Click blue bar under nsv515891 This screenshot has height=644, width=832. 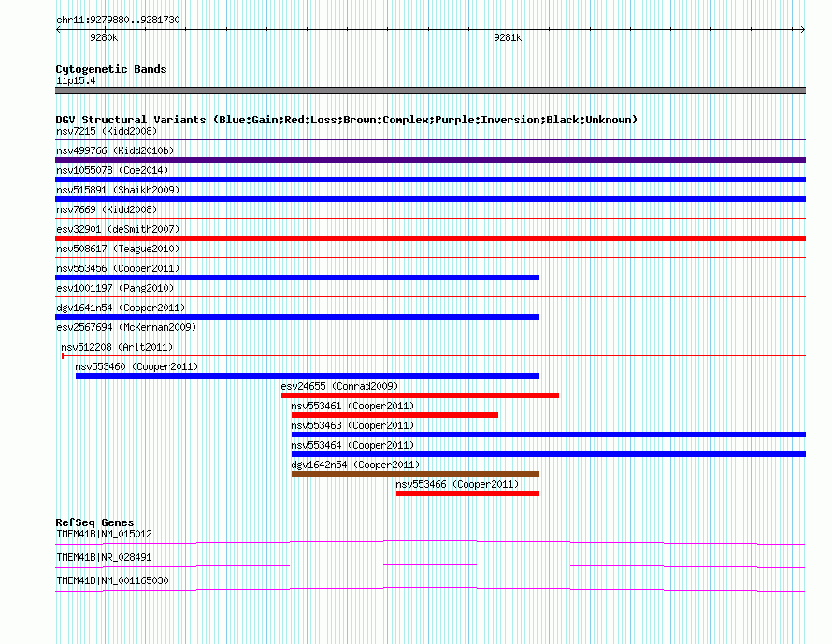(430, 199)
